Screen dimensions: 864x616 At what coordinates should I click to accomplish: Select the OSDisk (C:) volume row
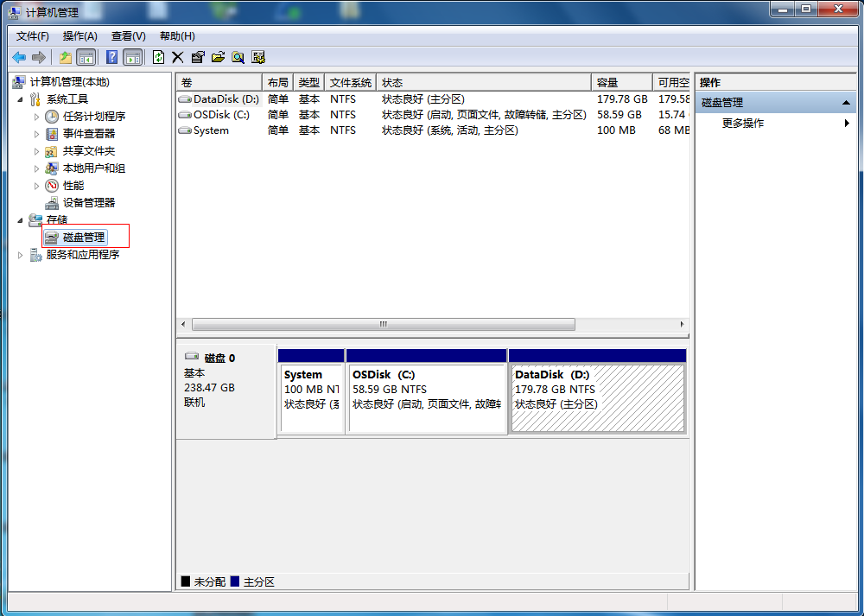tap(433, 115)
